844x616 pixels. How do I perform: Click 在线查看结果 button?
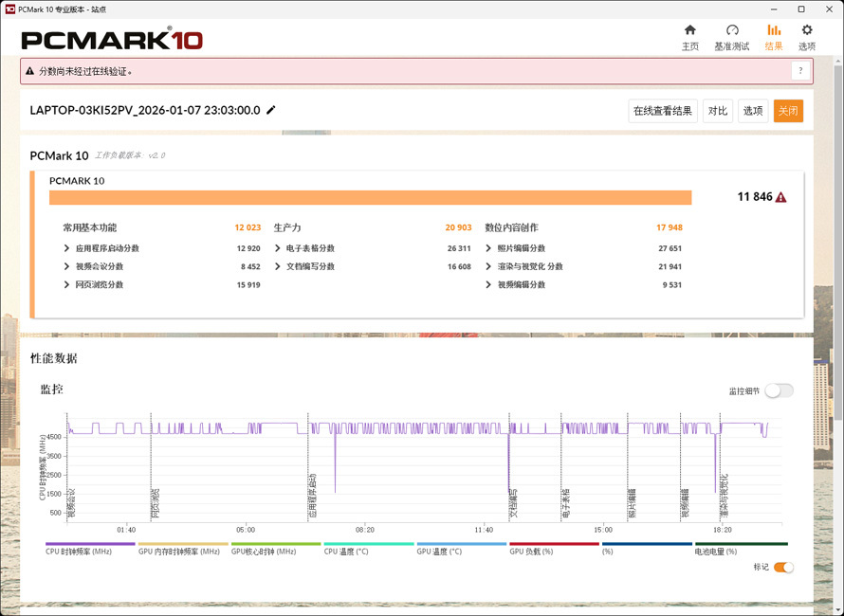663,111
